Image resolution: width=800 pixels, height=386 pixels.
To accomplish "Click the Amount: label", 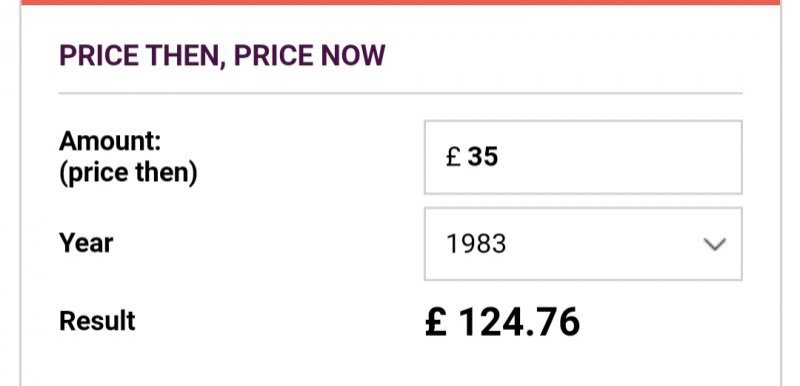I will (x=110, y=141).
